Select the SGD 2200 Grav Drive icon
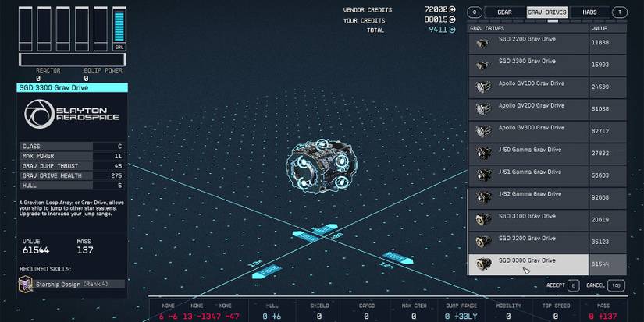The width and height of the screenshot is (644, 322). tap(483, 44)
